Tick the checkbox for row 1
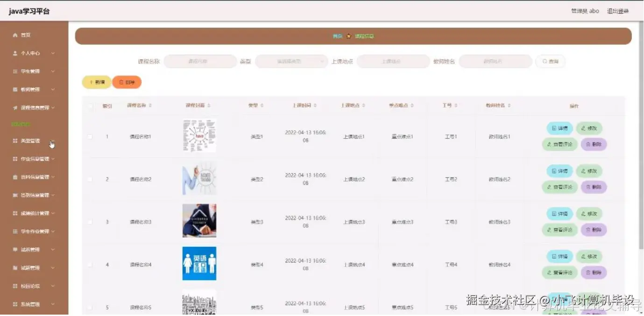644x316 pixels. tap(90, 136)
